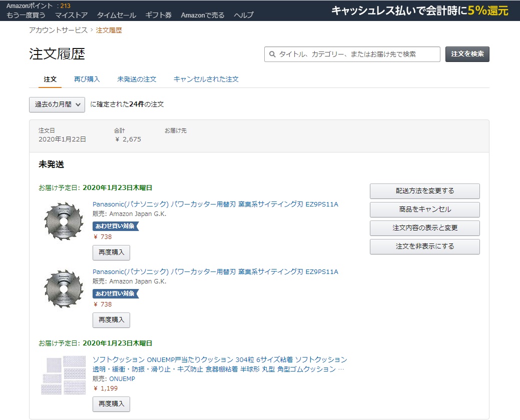Open ONUEMP soft cushion product thumbnail

pos(64,375)
